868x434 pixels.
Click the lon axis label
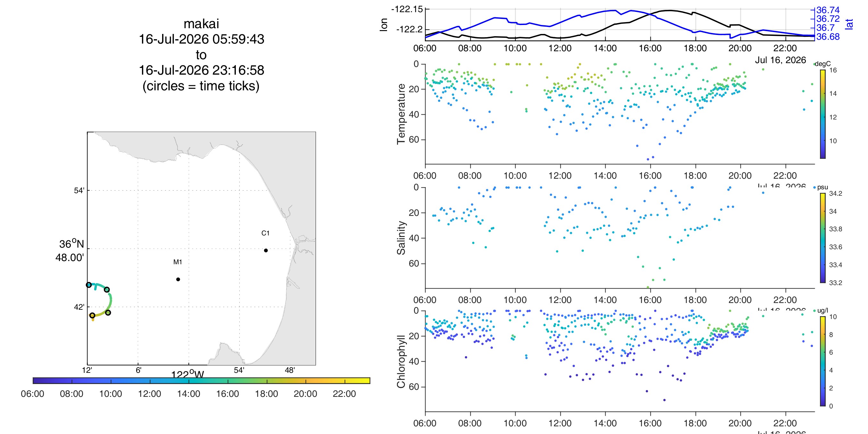(x=384, y=25)
